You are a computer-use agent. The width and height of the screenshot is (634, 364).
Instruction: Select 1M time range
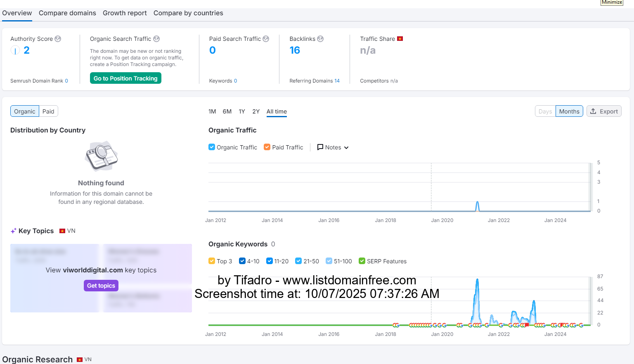coord(212,111)
